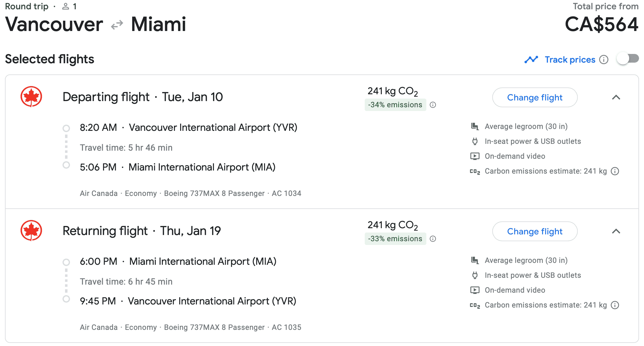The height and width of the screenshot is (346, 644).
Task: Collapse the departing flight details
Action: point(616,97)
